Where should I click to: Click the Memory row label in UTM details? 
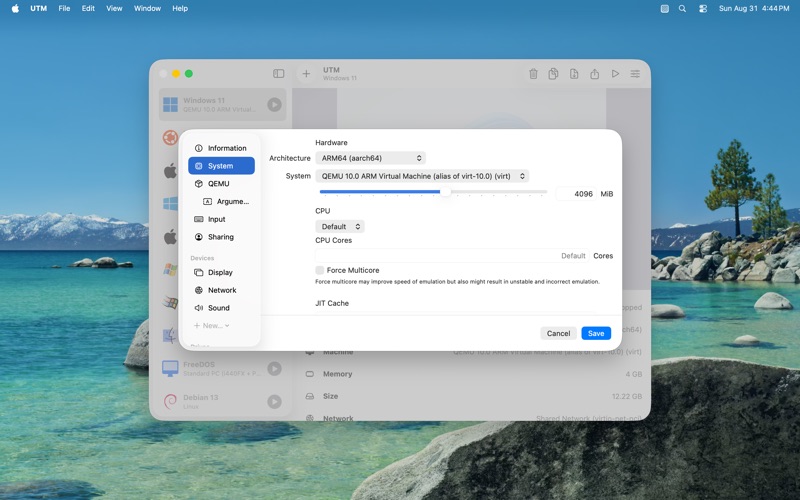tap(337, 374)
